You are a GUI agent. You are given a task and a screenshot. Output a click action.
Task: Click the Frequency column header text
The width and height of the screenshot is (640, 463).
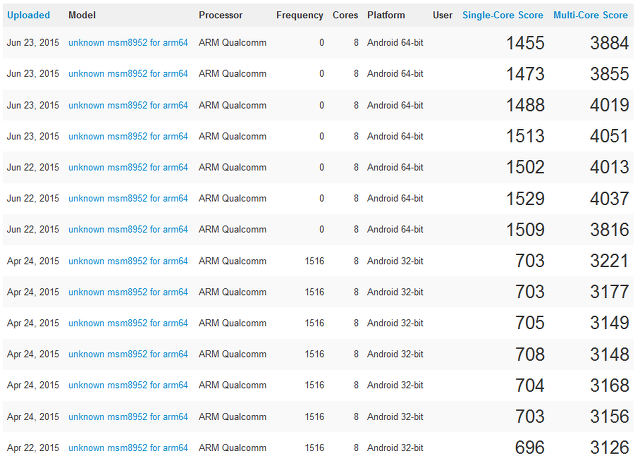tap(300, 15)
